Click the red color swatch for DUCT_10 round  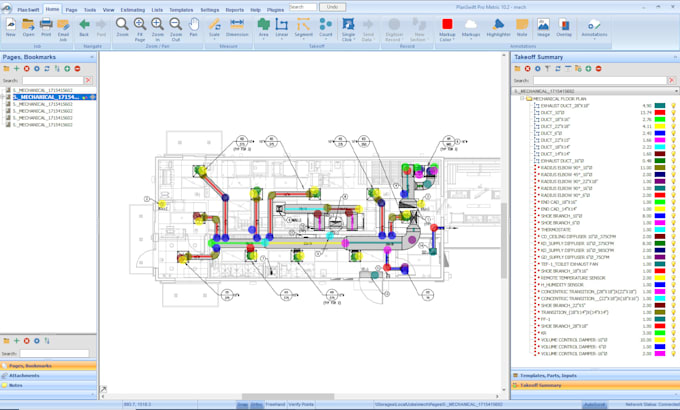tap(660, 112)
